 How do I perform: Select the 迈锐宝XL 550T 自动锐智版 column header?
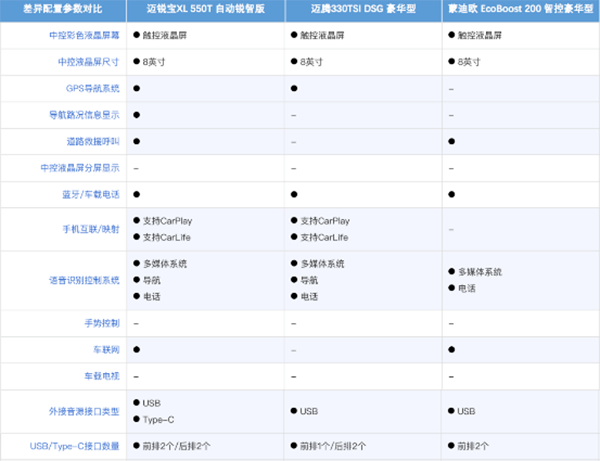pyautogui.click(x=206, y=9)
